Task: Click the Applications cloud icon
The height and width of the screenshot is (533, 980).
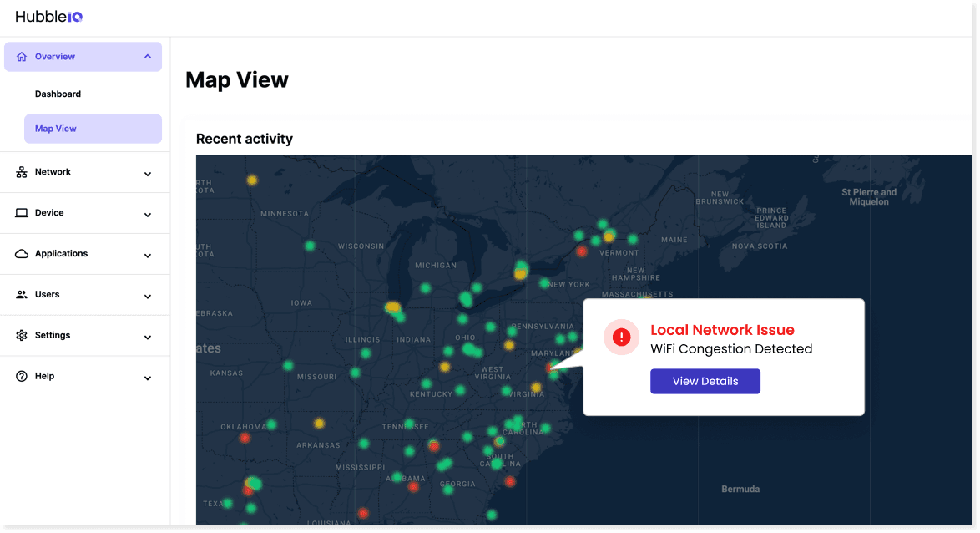Action: (x=22, y=254)
